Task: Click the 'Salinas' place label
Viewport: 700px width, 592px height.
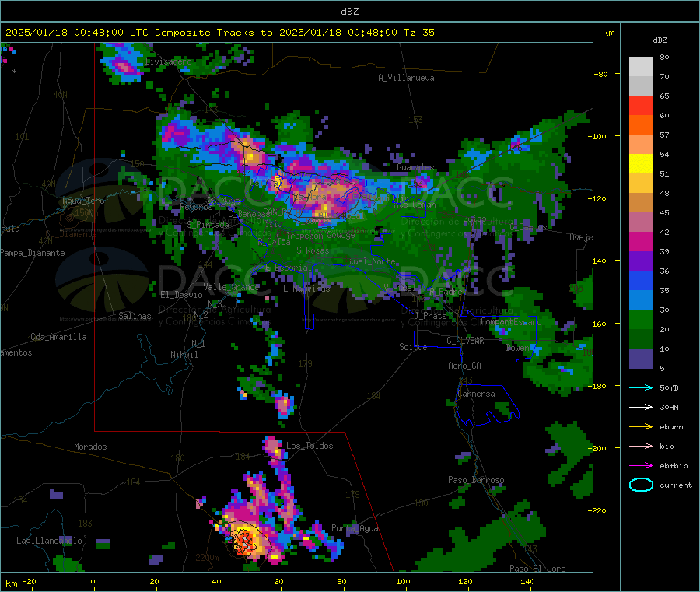Action: pos(135,316)
